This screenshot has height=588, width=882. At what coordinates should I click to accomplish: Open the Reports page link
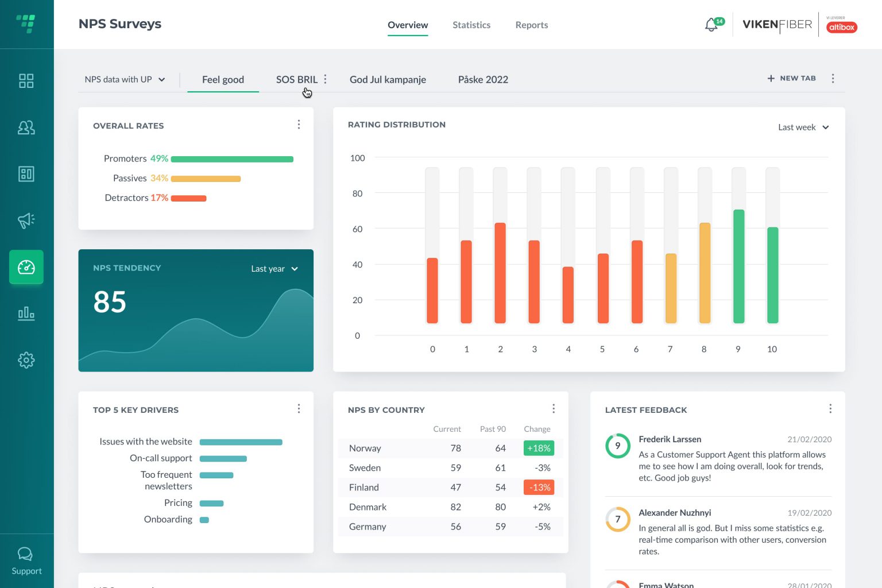point(531,25)
